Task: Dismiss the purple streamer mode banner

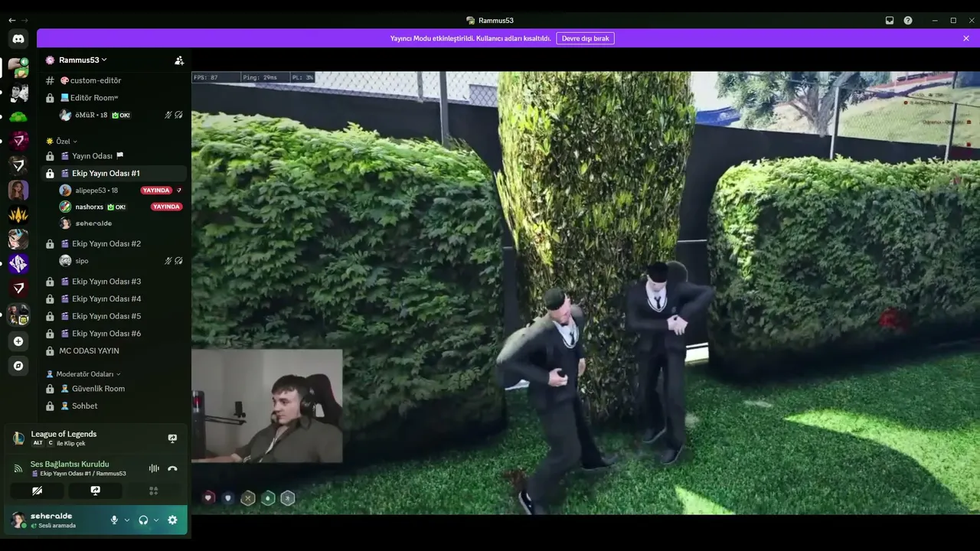Action: coord(966,38)
